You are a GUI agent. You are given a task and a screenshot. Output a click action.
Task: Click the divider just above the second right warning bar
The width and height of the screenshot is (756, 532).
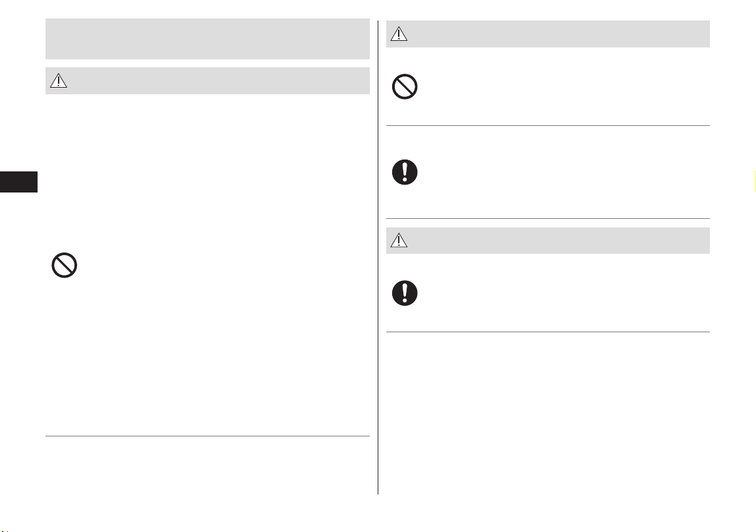point(548,218)
